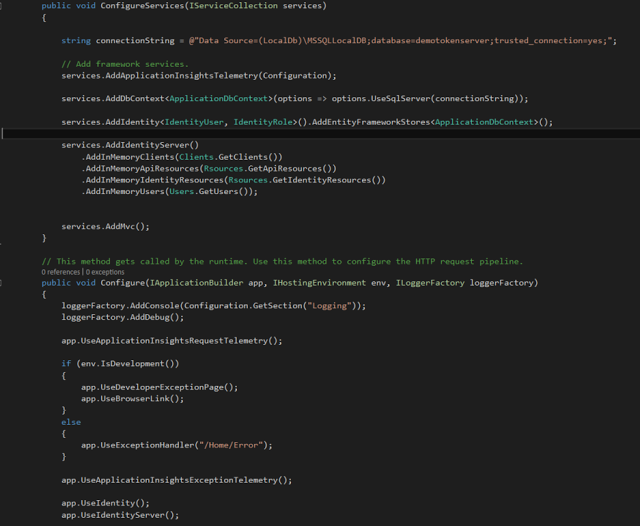This screenshot has width=640, height=526.
Task: Click the AddDbContext method call
Action: pyautogui.click(x=135, y=99)
